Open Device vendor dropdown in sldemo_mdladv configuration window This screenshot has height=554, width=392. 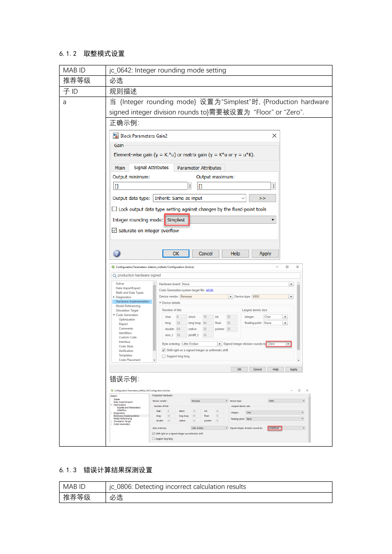(x=206, y=297)
